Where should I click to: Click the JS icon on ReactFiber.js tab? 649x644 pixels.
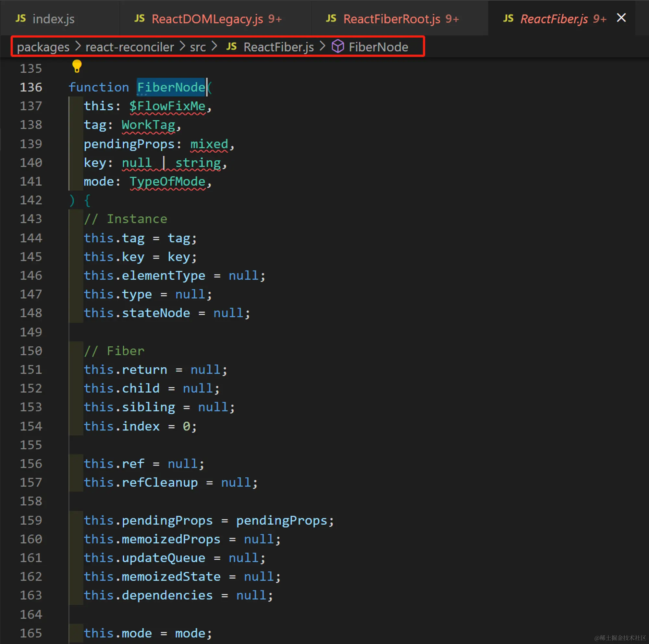pos(508,18)
